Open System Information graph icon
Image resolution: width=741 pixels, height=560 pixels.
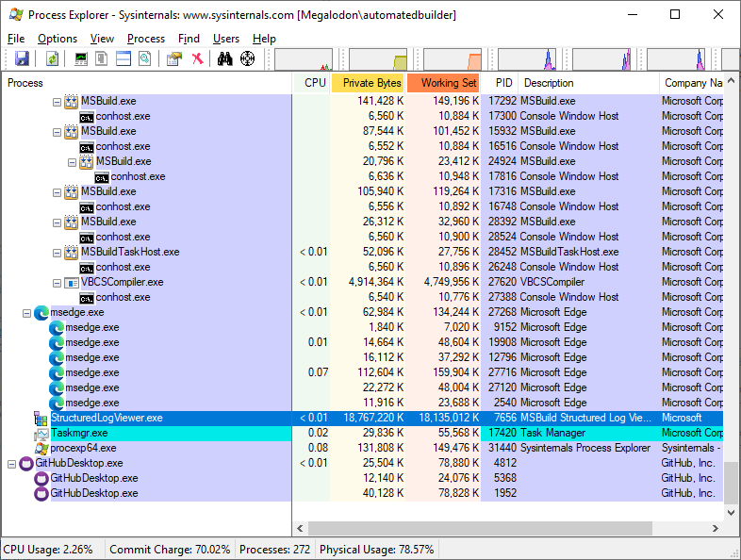tap(81, 58)
